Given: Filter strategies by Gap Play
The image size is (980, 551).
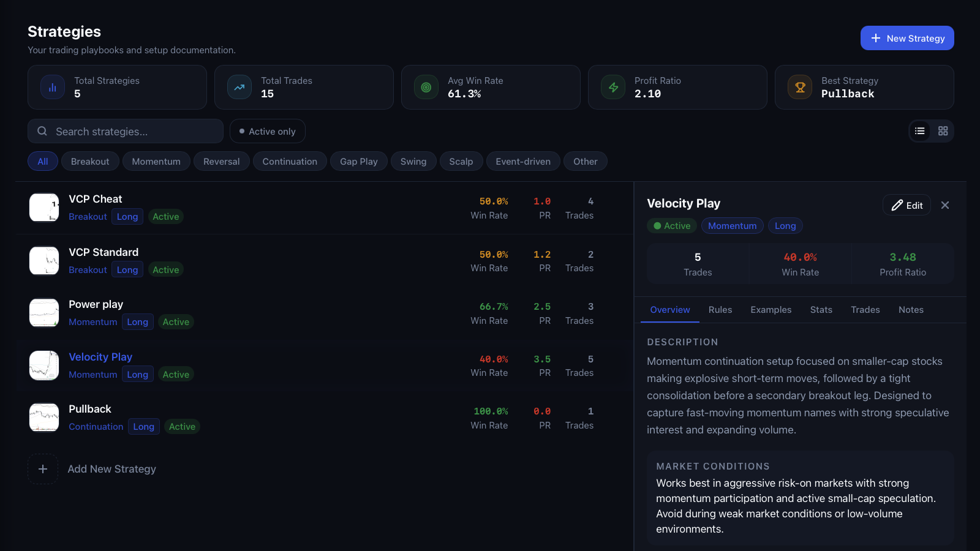Looking at the screenshot, I should click(x=359, y=162).
